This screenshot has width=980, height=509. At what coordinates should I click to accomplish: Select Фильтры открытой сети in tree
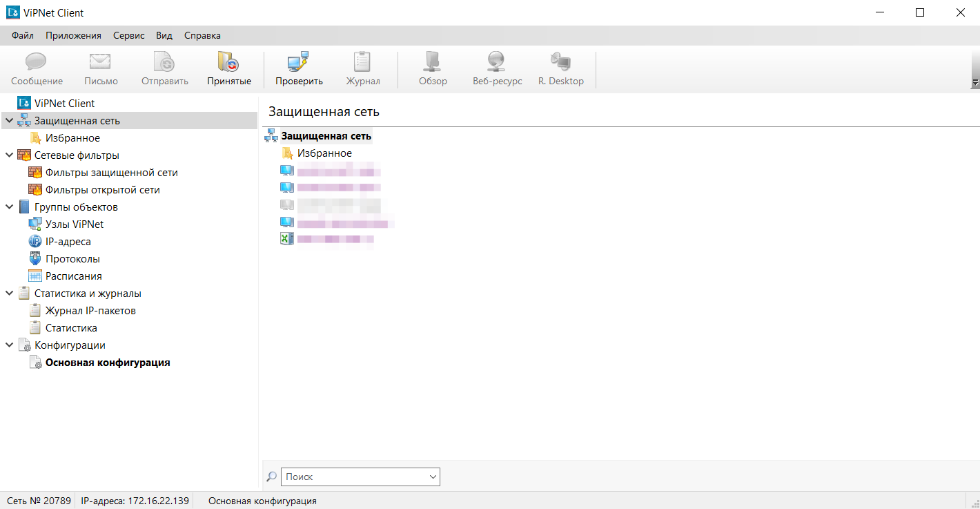[x=102, y=190]
